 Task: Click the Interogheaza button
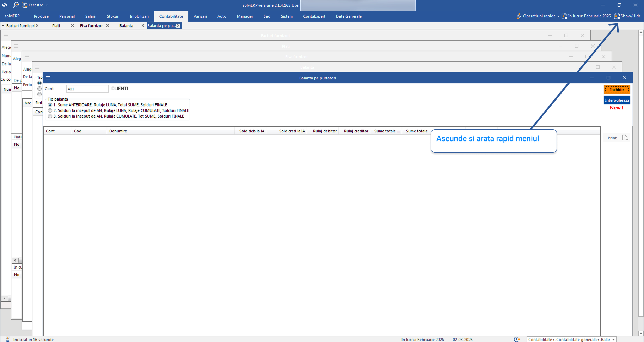[617, 100]
